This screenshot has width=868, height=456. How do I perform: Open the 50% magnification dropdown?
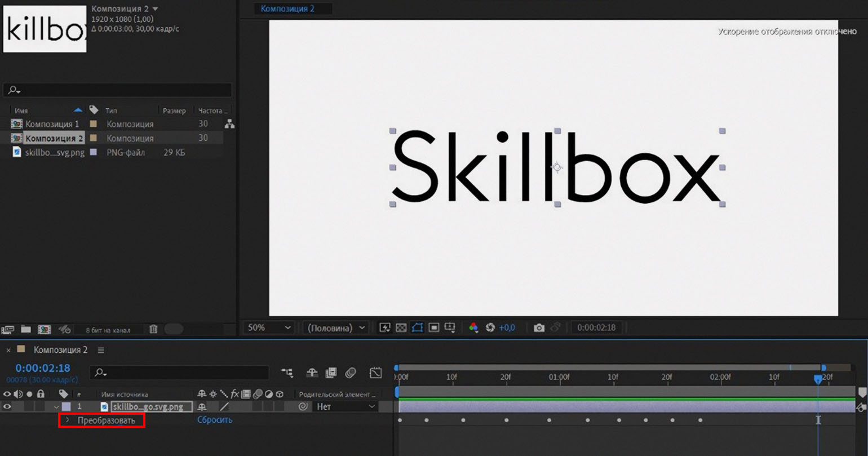269,327
